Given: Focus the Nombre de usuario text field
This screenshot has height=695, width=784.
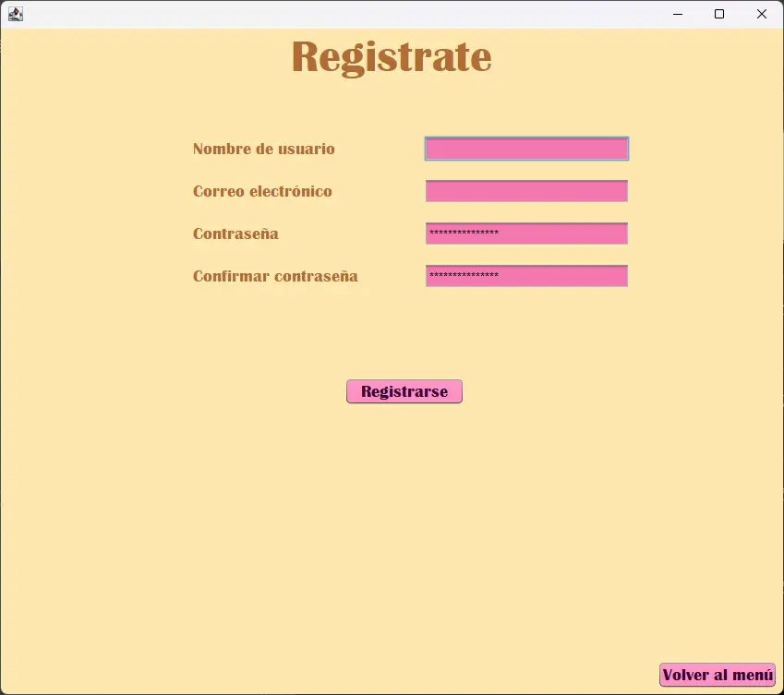Looking at the screenshot, I should pyautogui.click(x=526, y=149).
